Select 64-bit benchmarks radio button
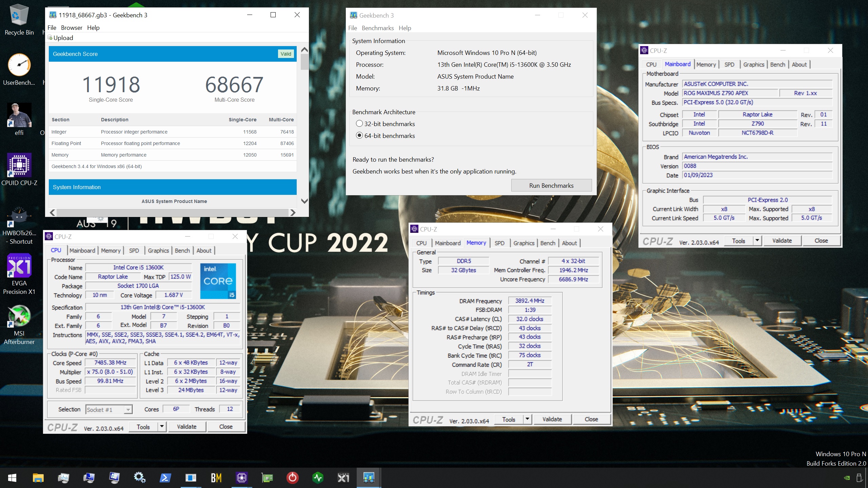This screenshot has width=868, height=488. point(359,136)
